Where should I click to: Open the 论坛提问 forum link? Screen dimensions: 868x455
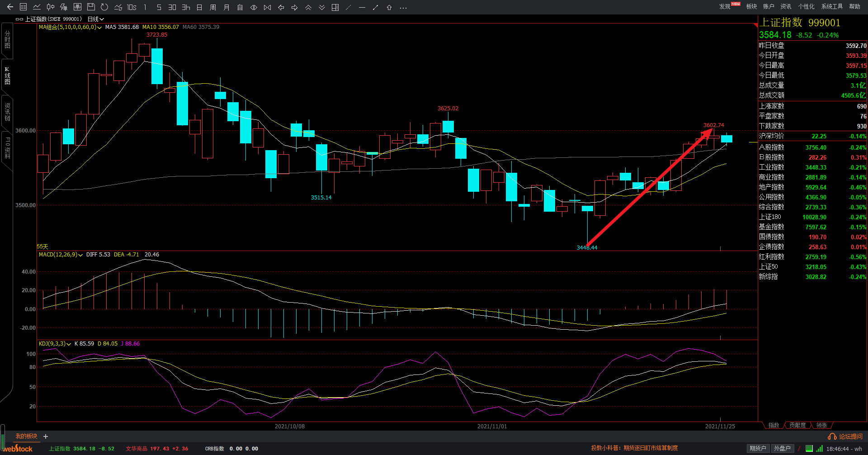point(845,436)
